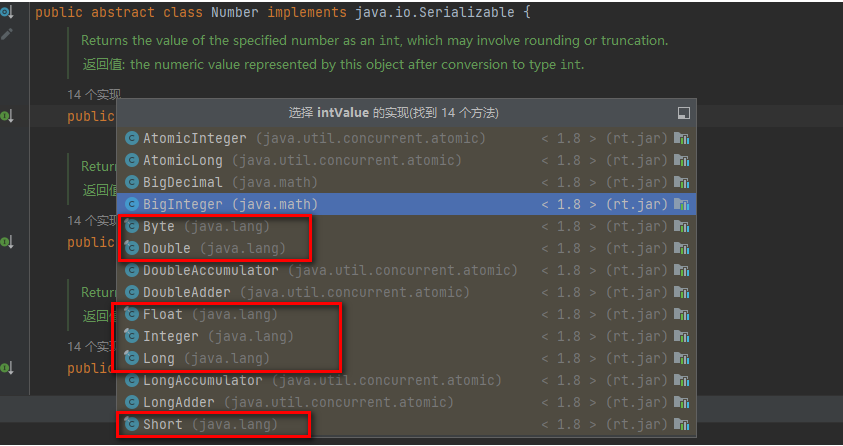Screen dimensions: 843x446
Task: Open popup in Find tool window icon
Action: click(x=683, y=113)
